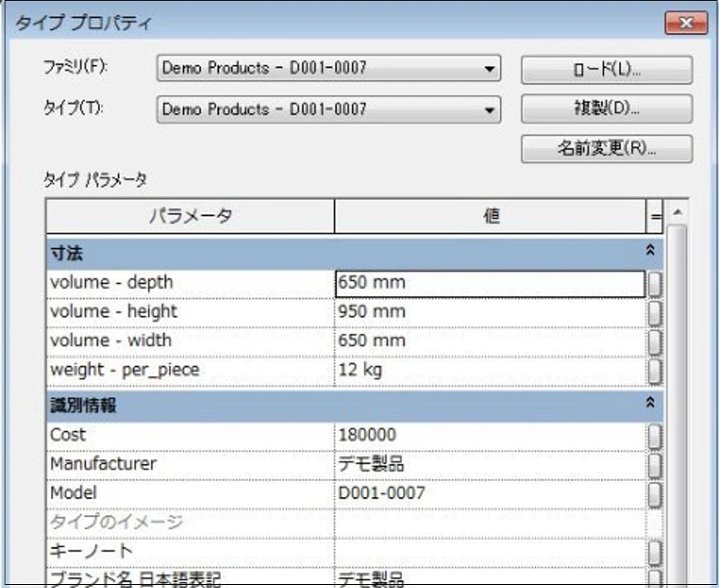Click the = column header
This screenshot has height=588, width=719.
[655, 216]
